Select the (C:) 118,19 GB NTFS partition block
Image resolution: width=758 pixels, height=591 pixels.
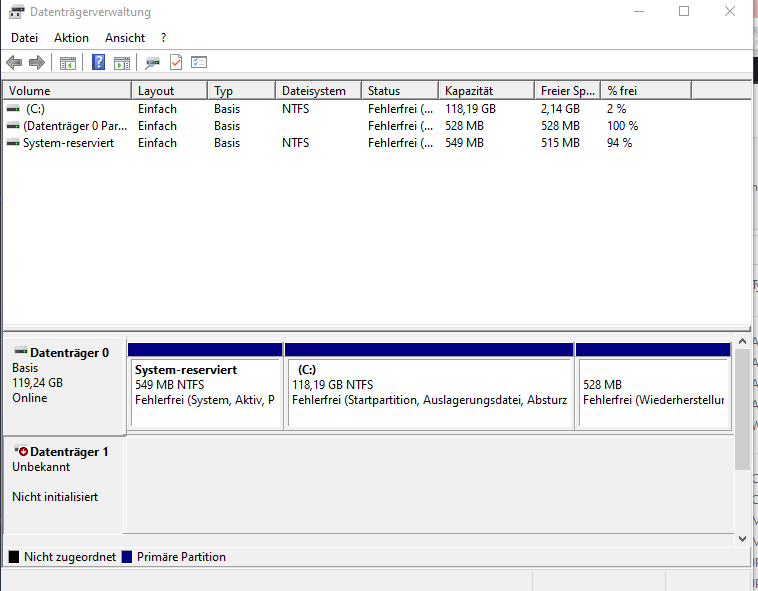pos(429,386)
